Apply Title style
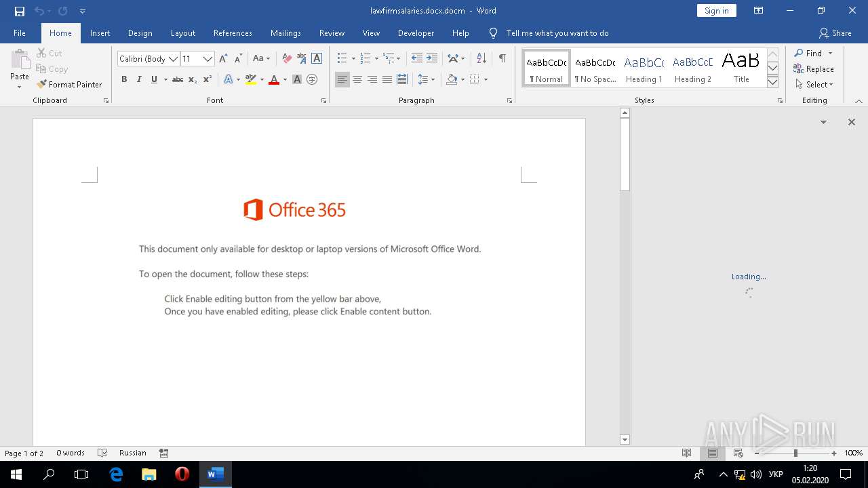 [741, 68]
